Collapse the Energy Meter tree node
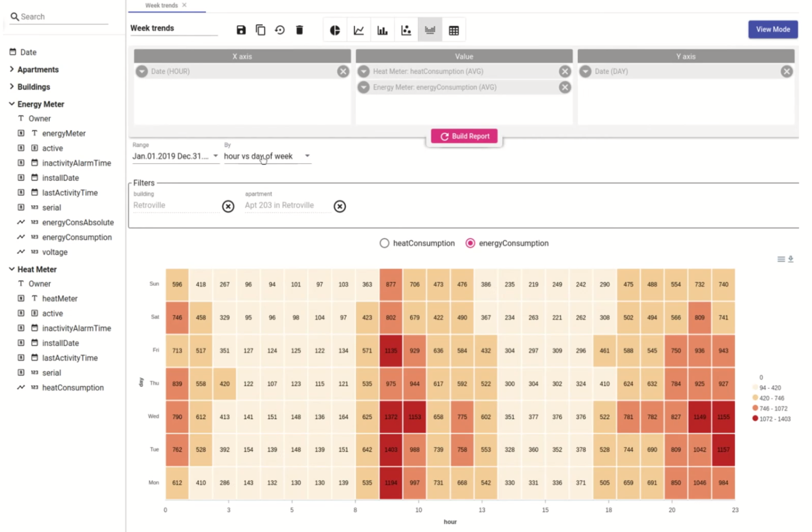Viewport: 812px width, 532px height. (11, 104)
